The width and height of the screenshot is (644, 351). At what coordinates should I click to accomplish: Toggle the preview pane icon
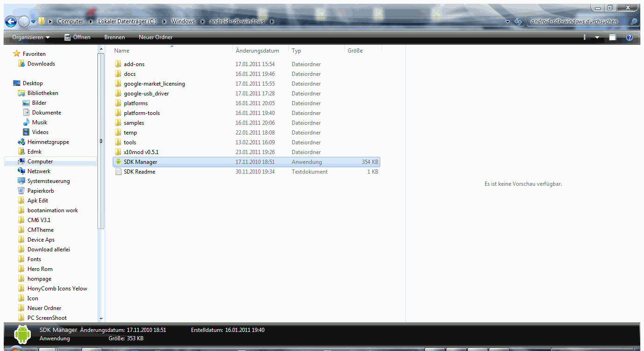coord(612,37)
